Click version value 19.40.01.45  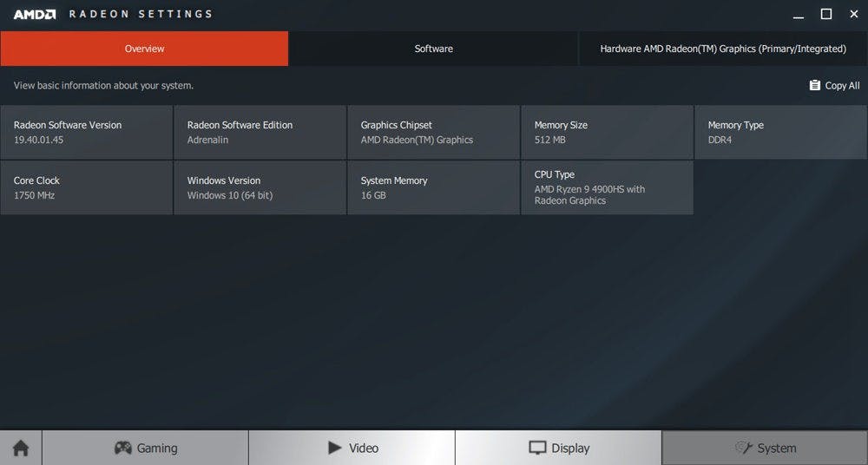[38, 140]
